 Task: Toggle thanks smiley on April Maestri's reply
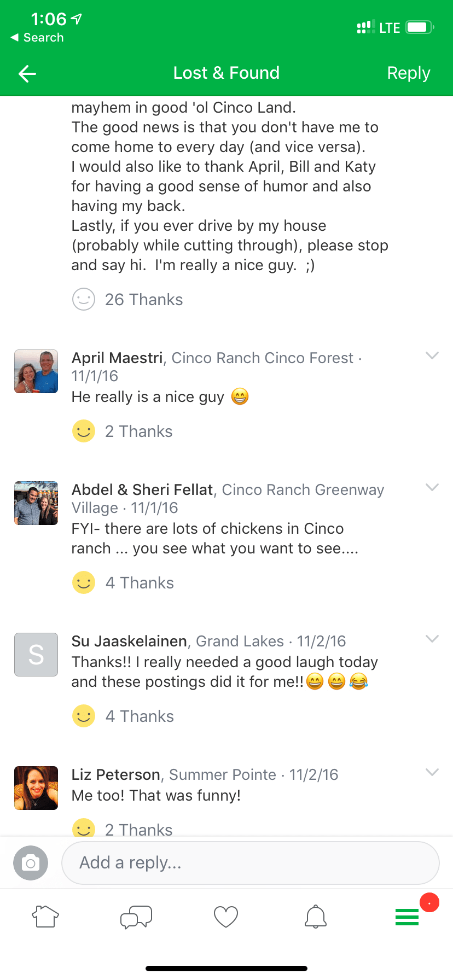[x=84, y=431]
